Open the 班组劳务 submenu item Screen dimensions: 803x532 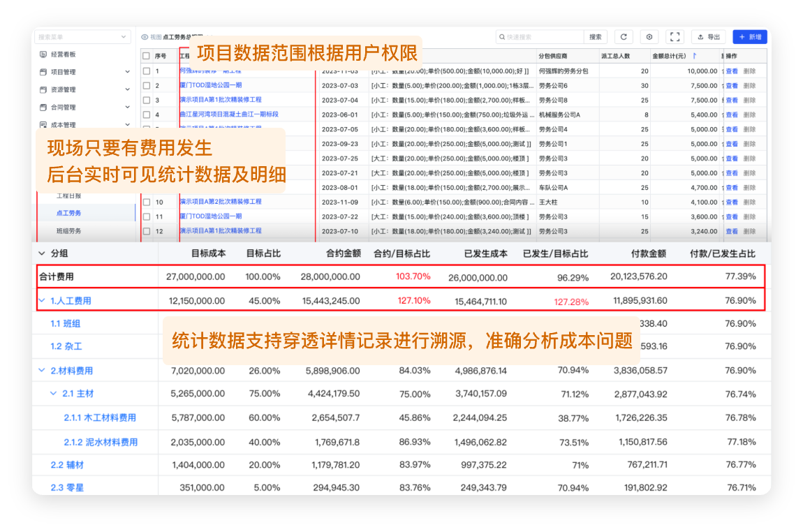pyautogui.click(x=68, y=231)
